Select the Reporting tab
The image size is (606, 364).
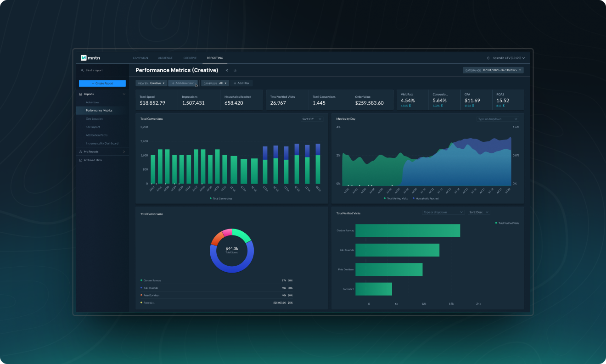215,58
